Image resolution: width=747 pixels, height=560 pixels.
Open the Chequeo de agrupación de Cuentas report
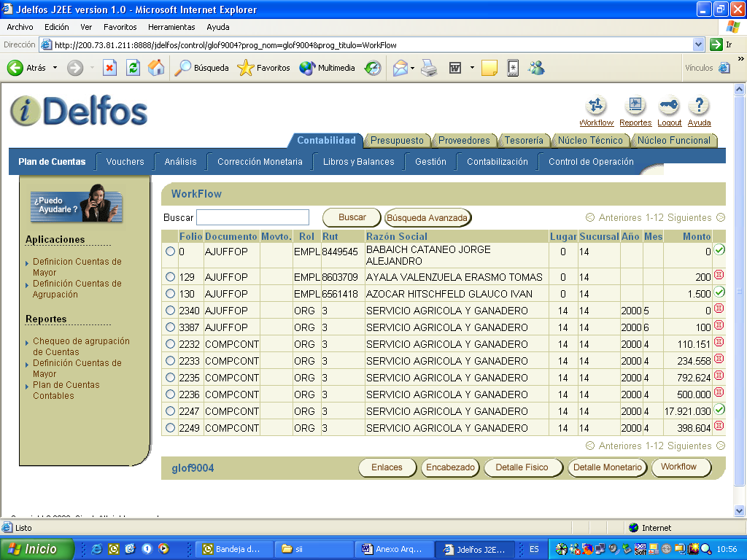[x=81, y=346]
